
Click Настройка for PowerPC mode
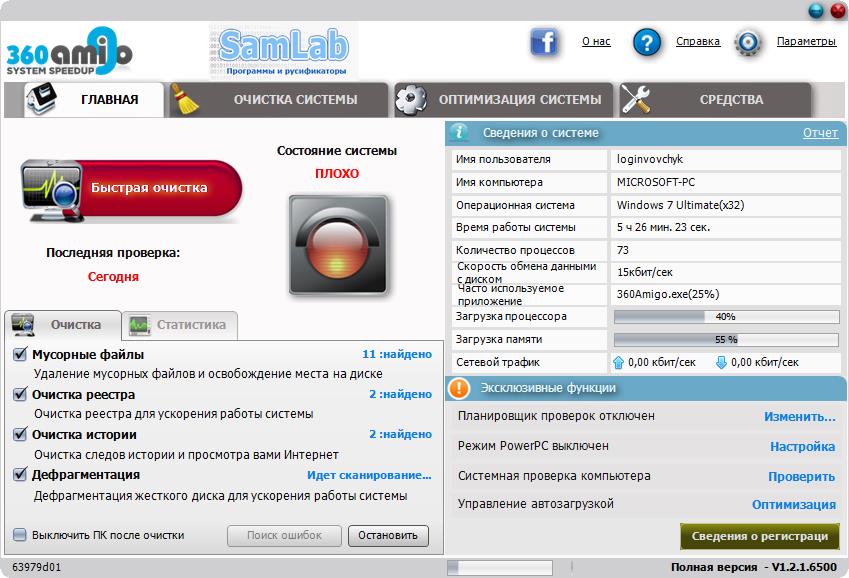click(802, 446)
